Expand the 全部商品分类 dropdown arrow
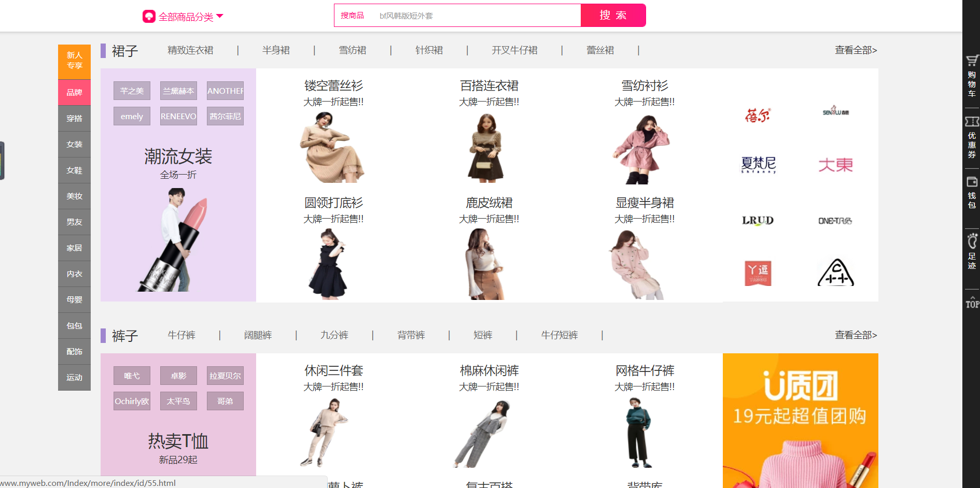The width and height of the screenshot is (980, 488). [220, 16]
